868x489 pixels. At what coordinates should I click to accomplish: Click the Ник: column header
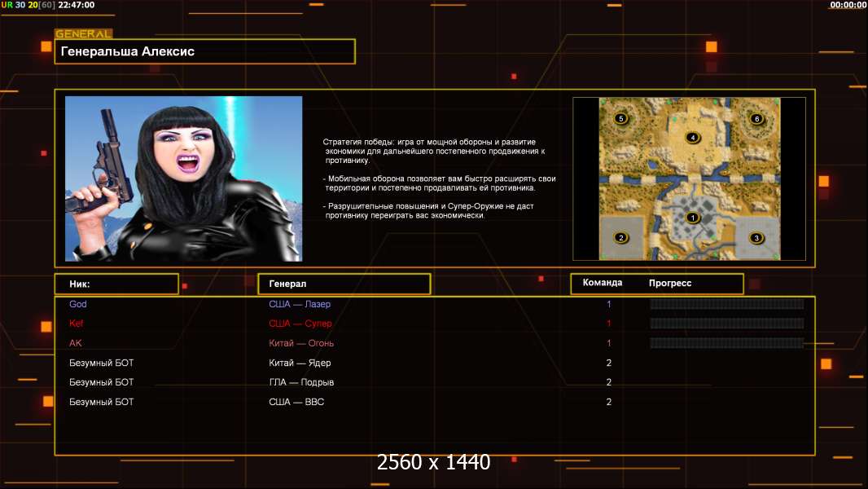coord(116,284)
